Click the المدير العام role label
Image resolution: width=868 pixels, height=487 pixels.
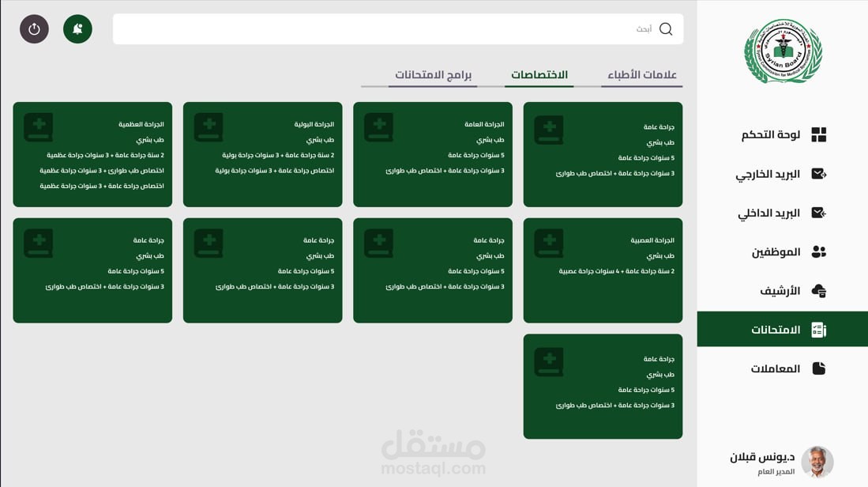[776, 471]
